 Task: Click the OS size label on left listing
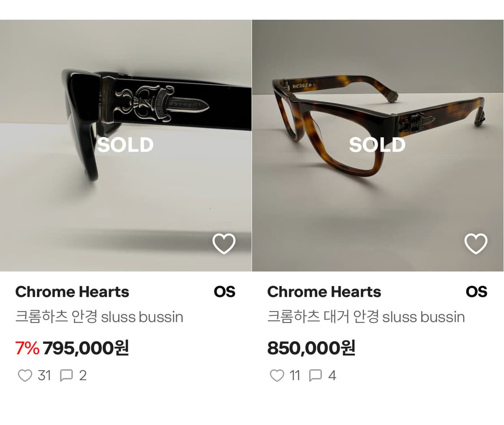click(x=224, y=292)
